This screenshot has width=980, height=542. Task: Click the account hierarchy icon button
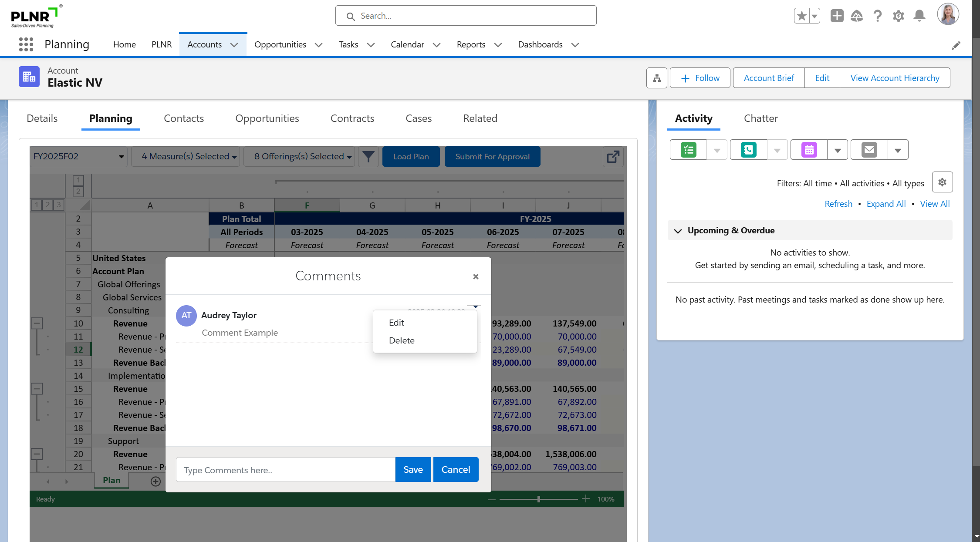pos(657,78)
